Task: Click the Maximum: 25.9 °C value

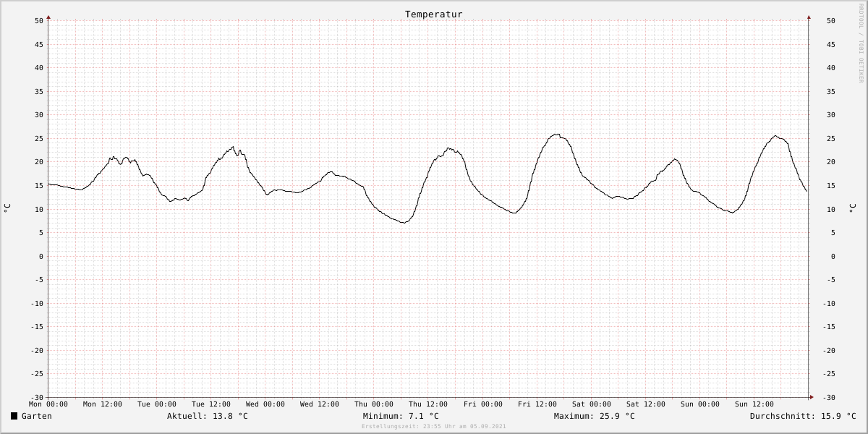Action: (595, 416)
